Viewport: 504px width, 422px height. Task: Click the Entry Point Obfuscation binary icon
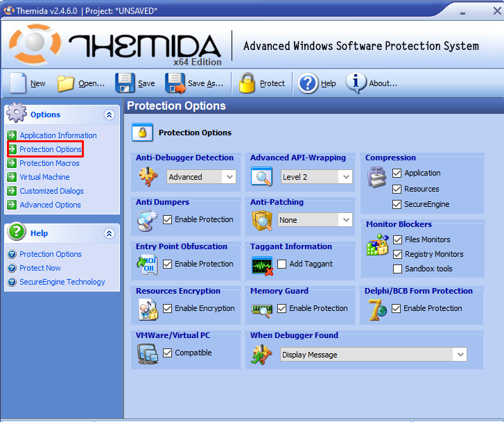[x=147, y=265]
